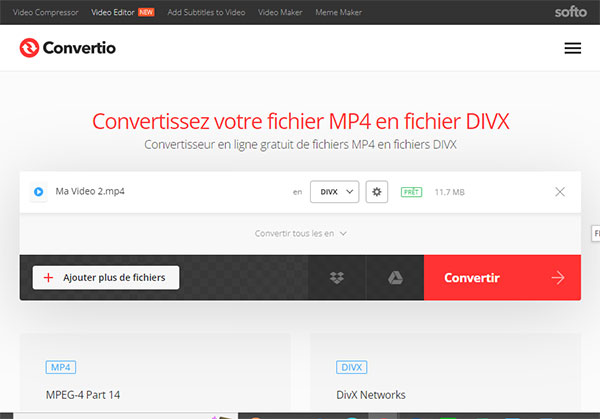Click the Convertio logo icon
This screenshot has width=600, height=419.
point(29,48)
